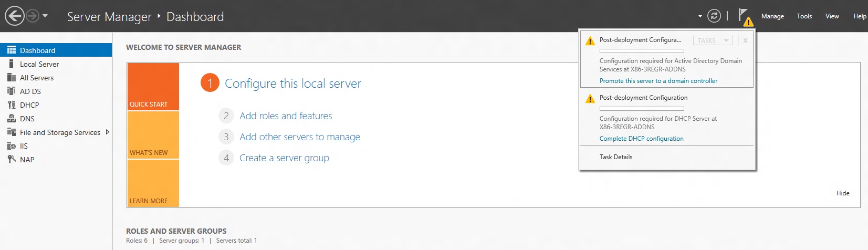This screenshot has width=868, height=250.
Task: Dismiss the first notification with X
Action: tap(745, 40)
